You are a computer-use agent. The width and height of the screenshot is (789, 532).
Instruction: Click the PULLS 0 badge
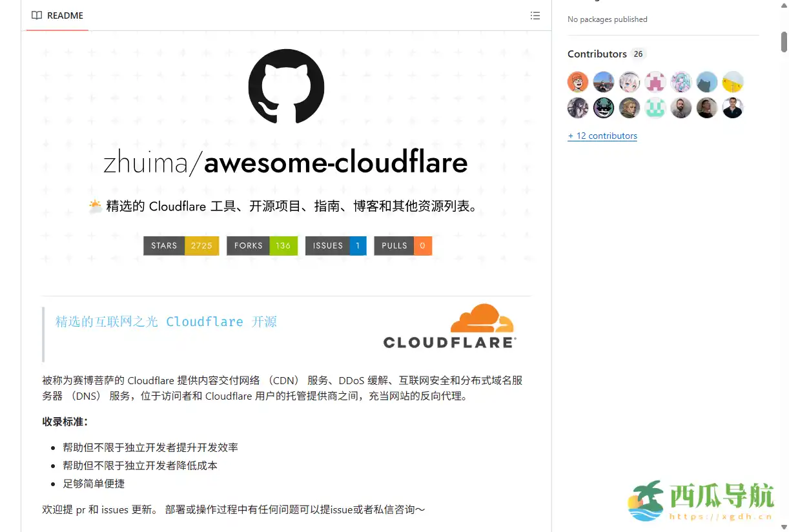pos(402,245)
